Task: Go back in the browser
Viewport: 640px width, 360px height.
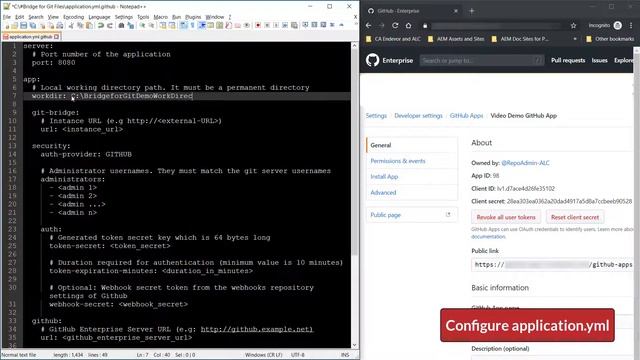Action: tap(369, 25)
